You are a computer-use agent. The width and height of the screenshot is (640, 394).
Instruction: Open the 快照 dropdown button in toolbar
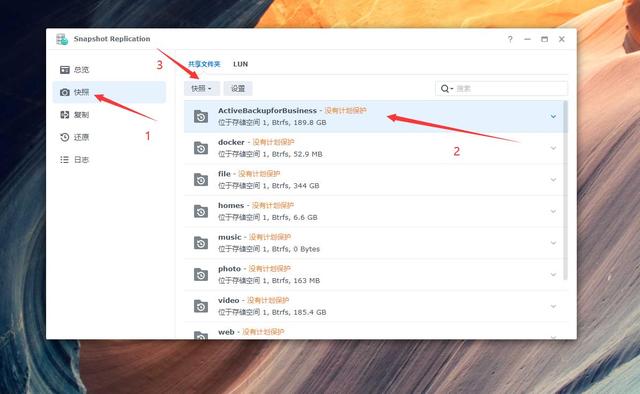point(202,89)
